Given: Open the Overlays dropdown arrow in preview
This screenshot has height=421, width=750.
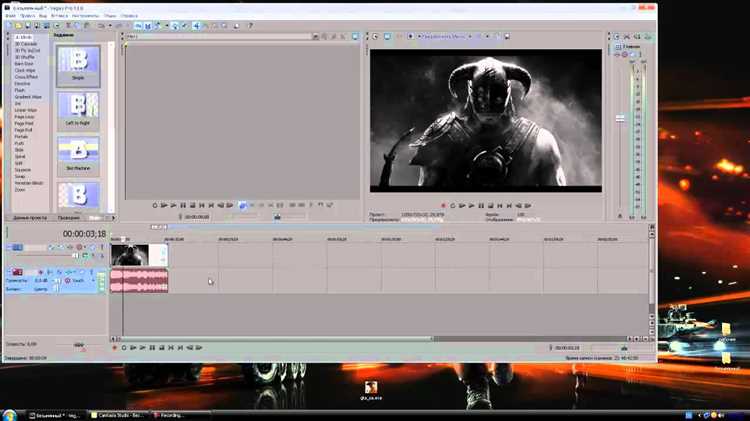Looking at the screenshot, I should click(x=489, y=36).
